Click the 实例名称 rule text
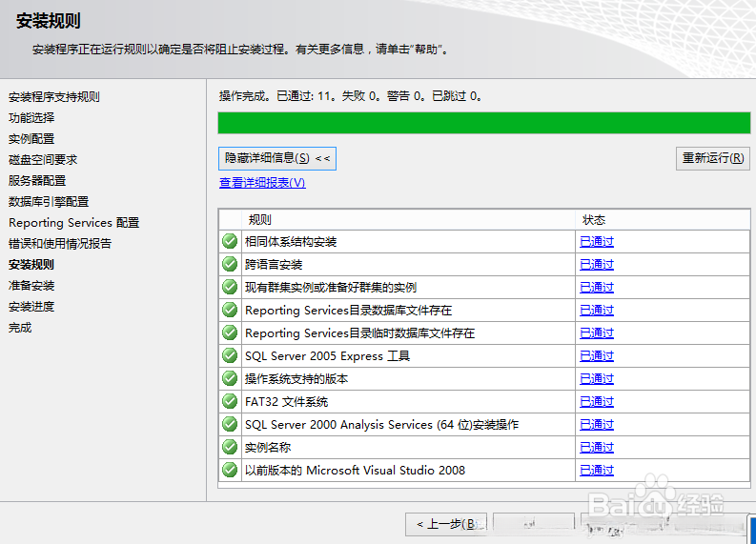756x544 pixels. (268, 447)
